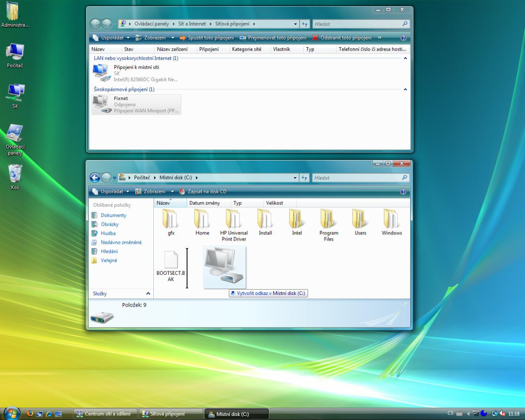Image resolution: width=525 pixels, height=420 pixels.
Task: Click Back in the Místní disk (C:) window
Action: 95,177
